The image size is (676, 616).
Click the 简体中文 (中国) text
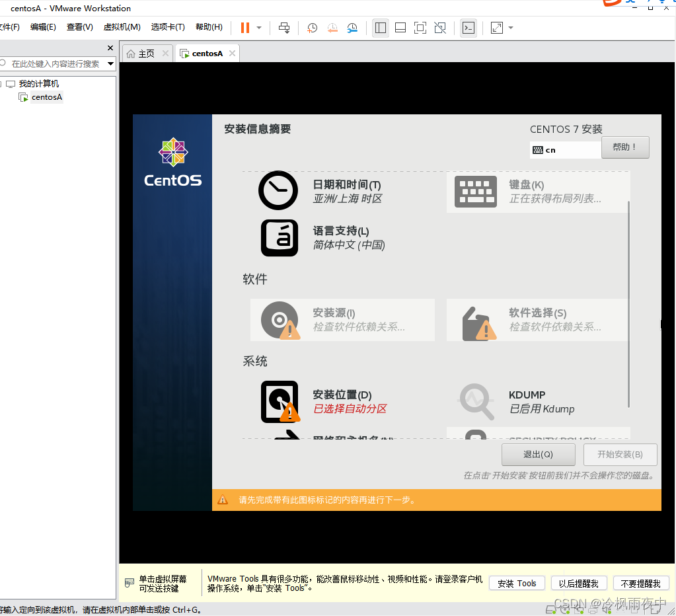(x=349, y=245)
